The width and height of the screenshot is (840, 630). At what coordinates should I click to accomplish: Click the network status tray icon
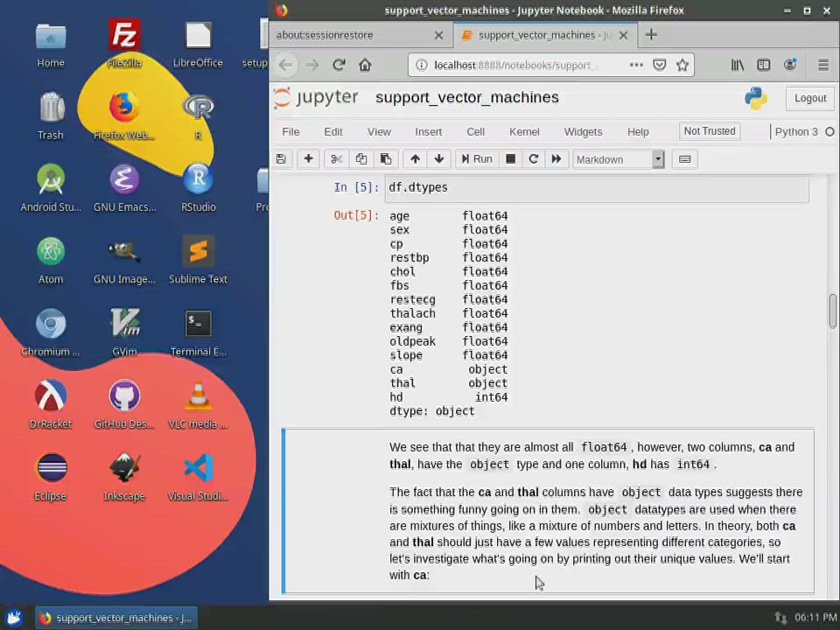(x=780, y=619)
